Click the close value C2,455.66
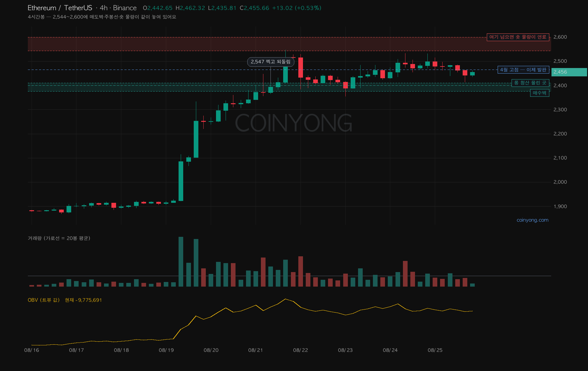The width and height of the screenshot is (588, 371). (254, 8)
